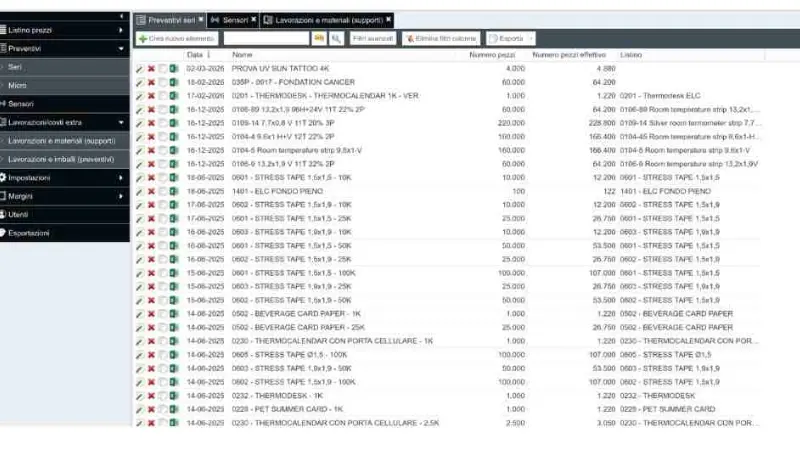This screenshot has width=800, height=450.
Task: Tick checkbox for 0232 - THERMODESK - 1K
Action: click(162, 396)
